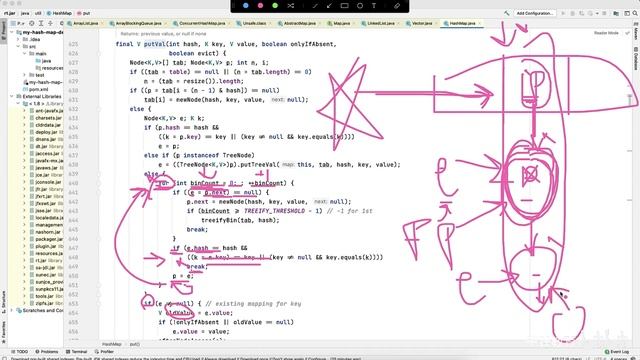Select the eraser annotation tool
The image size is (640, 360).
pyautogui.click(x=397, y=6)
